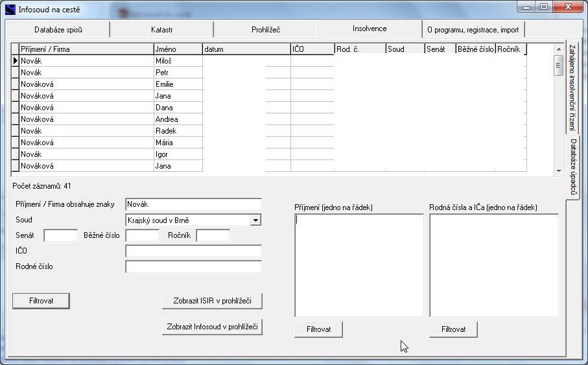The width and height of the screenshot is (588, 365).
Task: Switch to the Databáze spisů tab
Action: (58, 30)
